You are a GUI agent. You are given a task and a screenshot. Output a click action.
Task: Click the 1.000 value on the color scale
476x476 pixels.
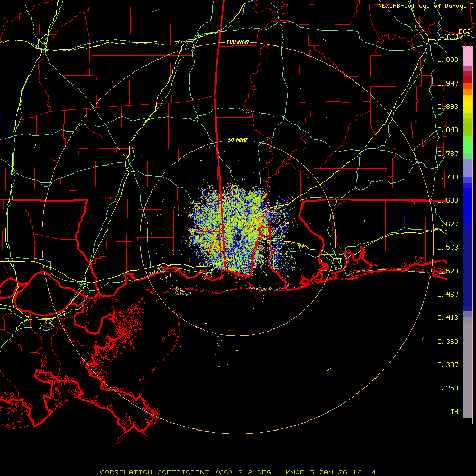pos(448,59)
